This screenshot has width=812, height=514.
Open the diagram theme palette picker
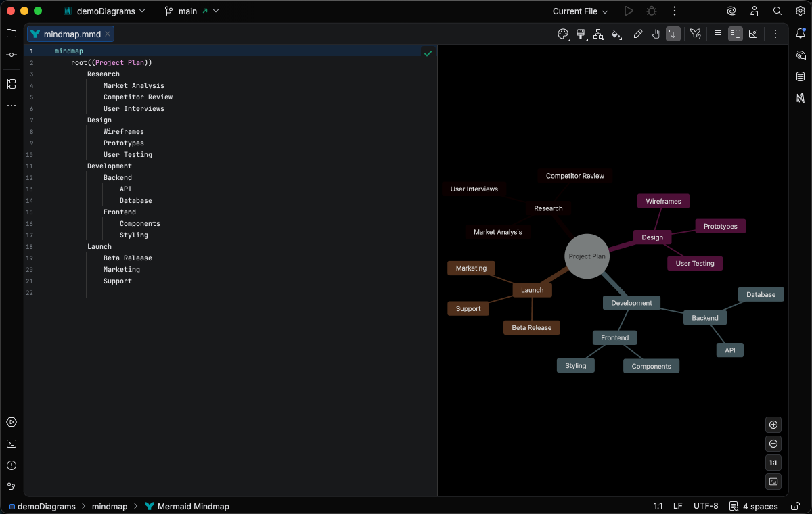562,33
